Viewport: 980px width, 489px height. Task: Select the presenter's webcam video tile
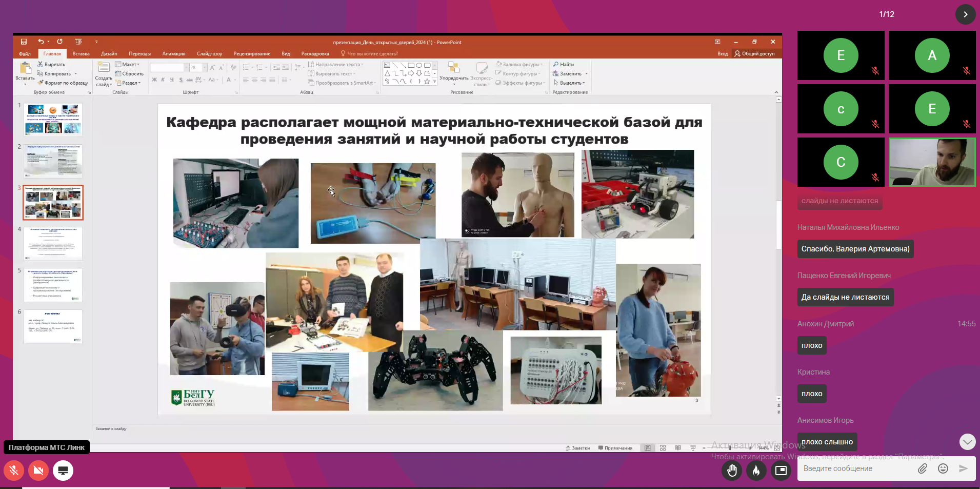tap(932, 162)
